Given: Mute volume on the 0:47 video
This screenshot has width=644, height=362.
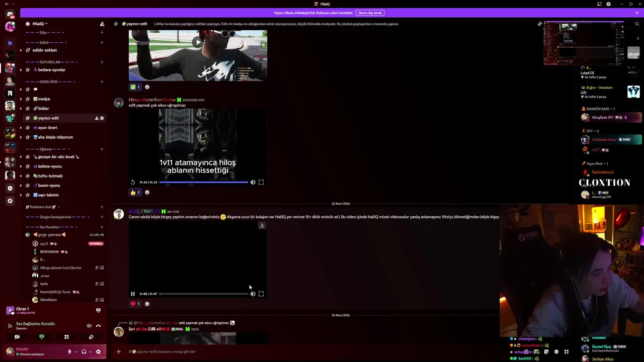Looking at the screenshot, I should [x=253, y=294].
